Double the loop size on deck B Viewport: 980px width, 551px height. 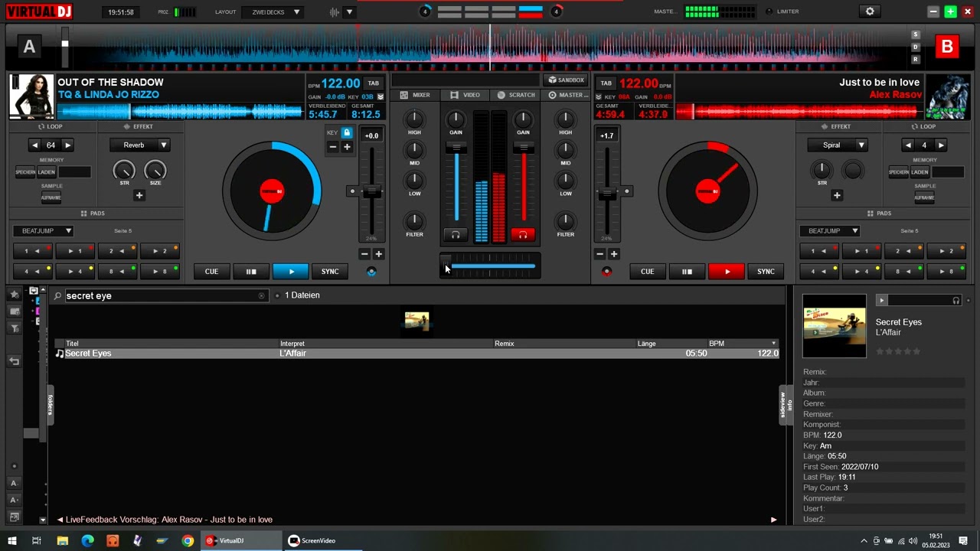pos(941,145)
